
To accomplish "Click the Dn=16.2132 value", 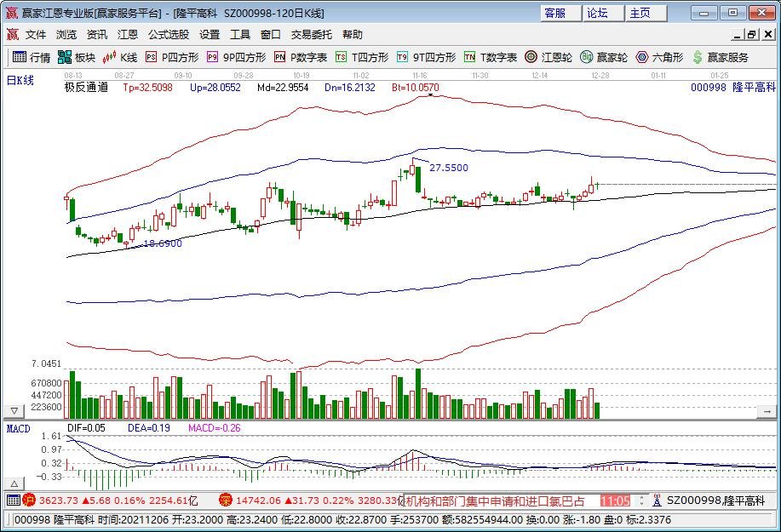I will pyautogui.click(x=350, y=88).
